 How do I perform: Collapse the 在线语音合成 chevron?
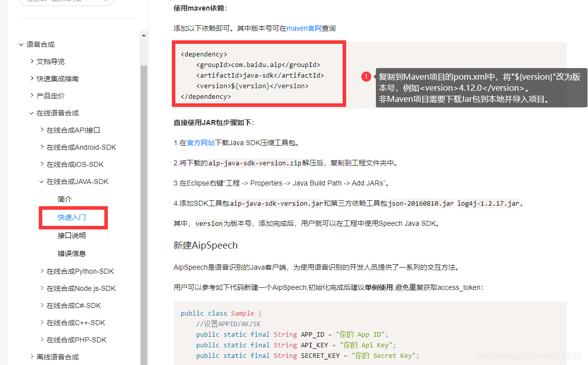32,113
